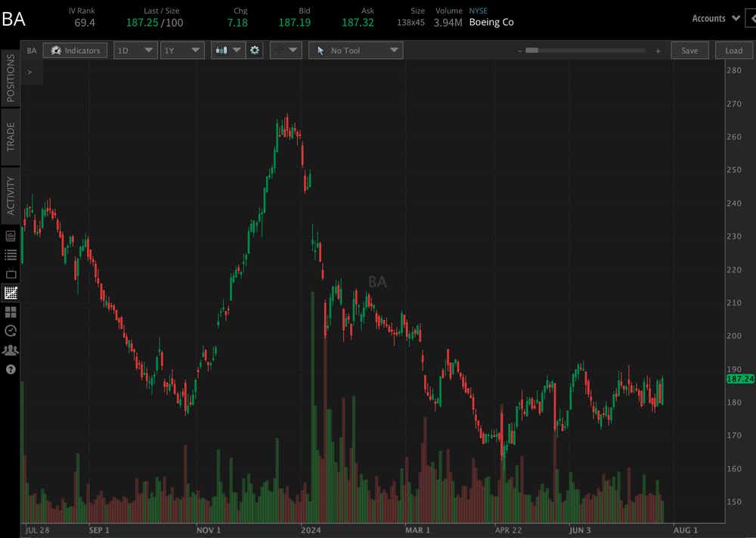Expand the Accounts dropdown
This screenshot has height=538, width=756.
coord(716,18)
